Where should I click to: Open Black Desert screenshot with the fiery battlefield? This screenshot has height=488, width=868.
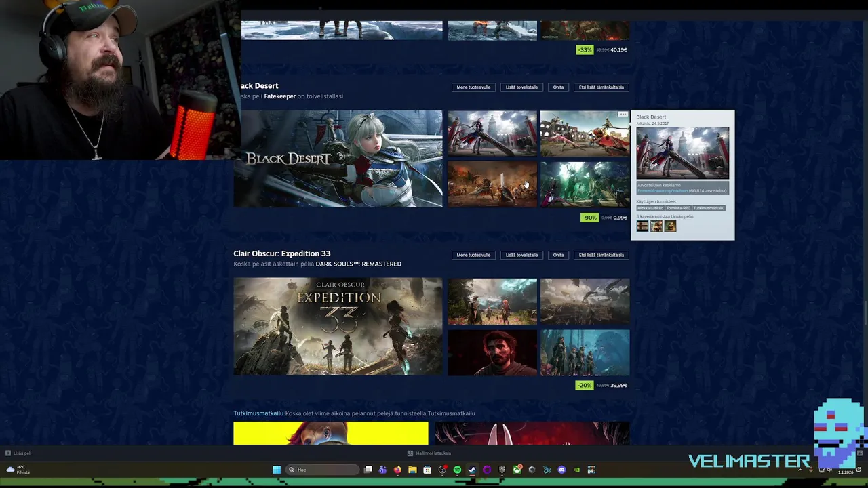click(x=492, y=184)
